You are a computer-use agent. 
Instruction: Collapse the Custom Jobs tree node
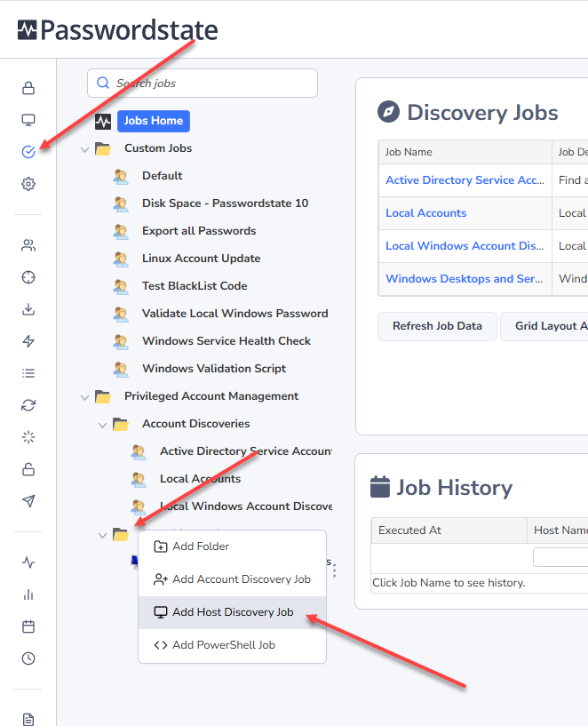[x=84, y=149]
